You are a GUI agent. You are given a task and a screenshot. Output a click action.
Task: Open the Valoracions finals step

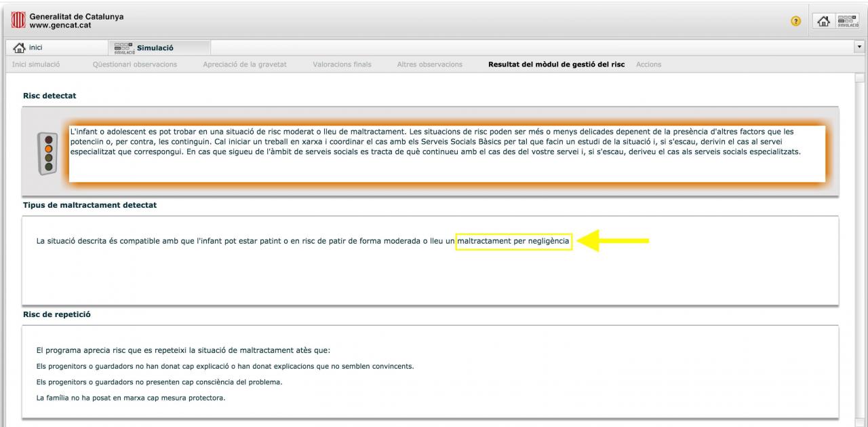pyautogui.click(x=342, y=64)
